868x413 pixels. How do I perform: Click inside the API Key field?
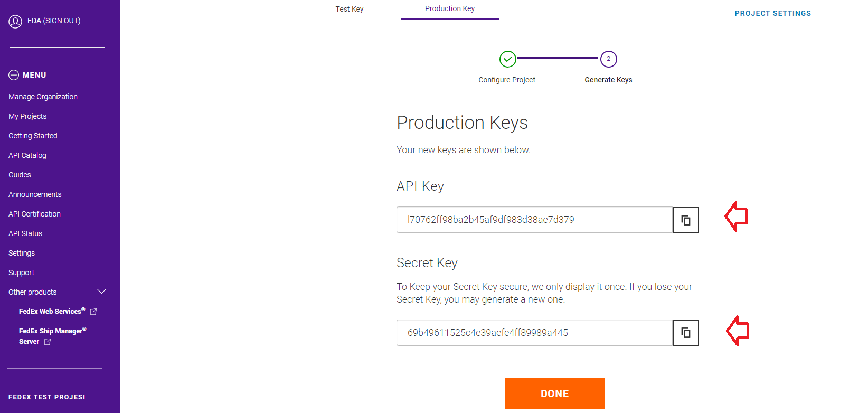pos(534,220)
